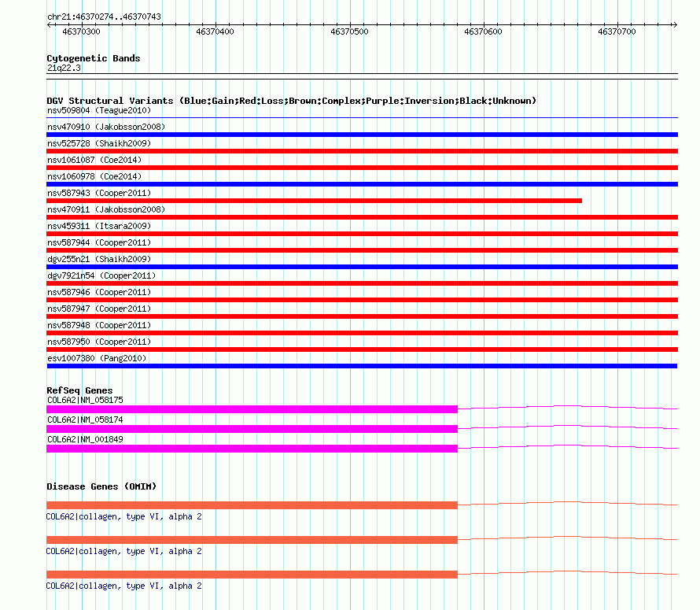Click the nsv509804 (Teague2010) variant label
700x610 pixels.
point(99,110)
